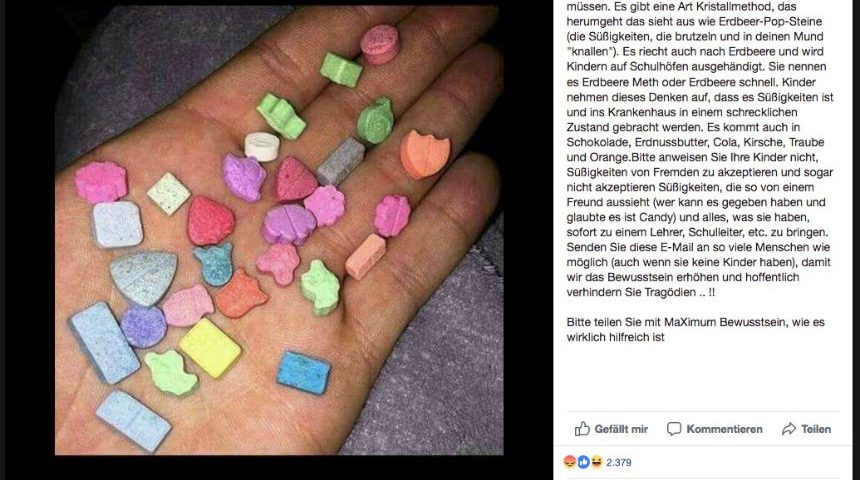Click the yellow square pill in photo
860x480 pixels.
coord(210,348)
